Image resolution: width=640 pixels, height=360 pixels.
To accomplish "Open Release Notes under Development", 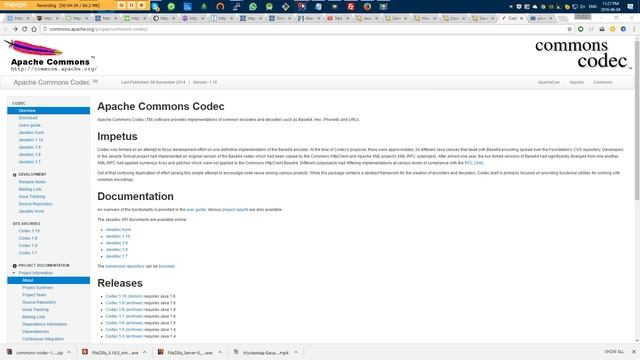I will click(32, 182).
